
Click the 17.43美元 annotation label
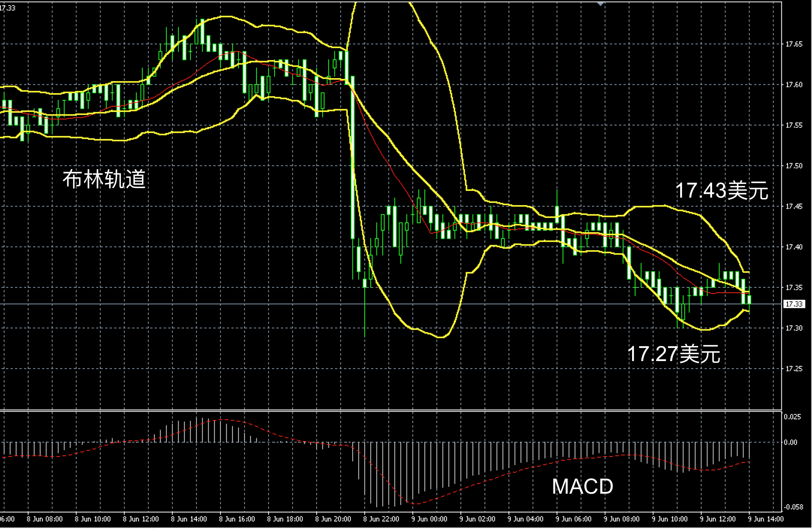[x=721, y=190]
